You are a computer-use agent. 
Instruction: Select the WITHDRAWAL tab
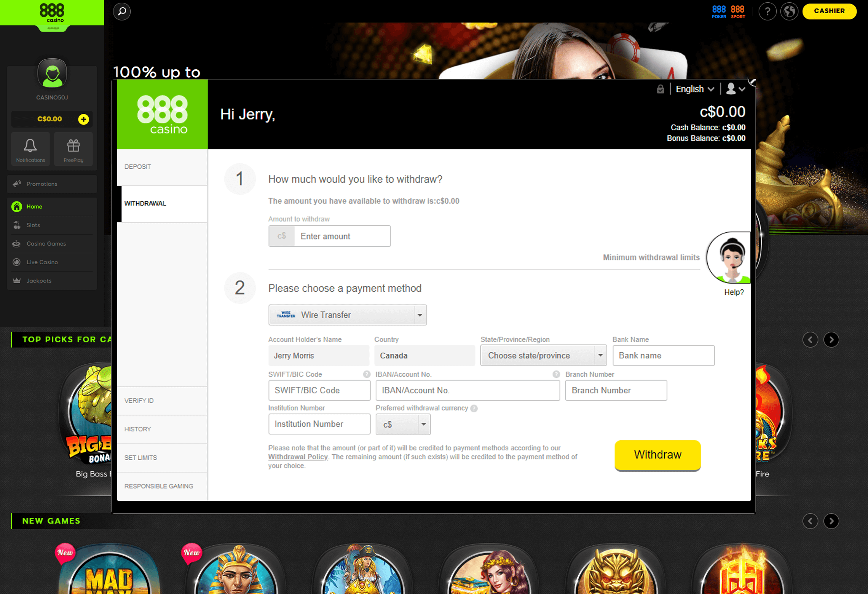pos(163,203)
